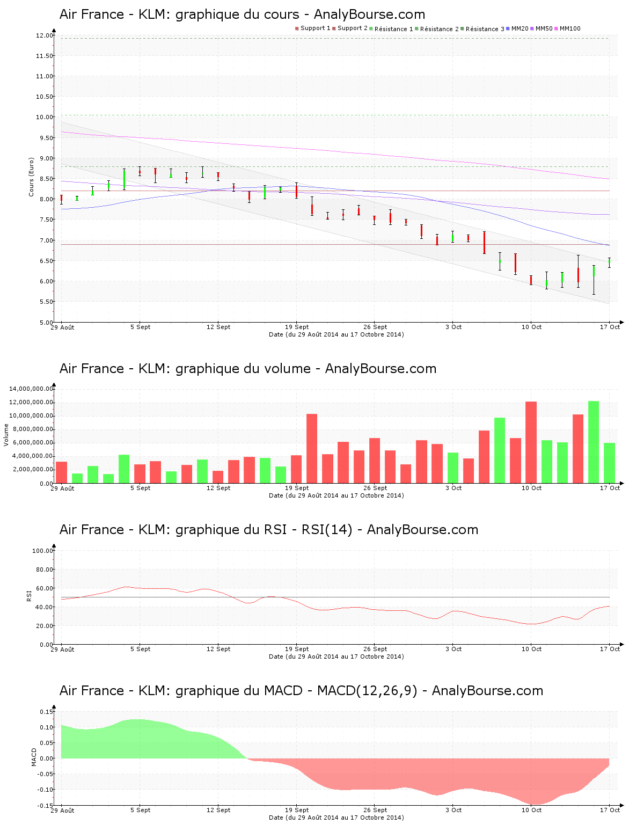This screenshot has width=644, height=832.
Task: Click the '3 Oct' label on RSI chart axis
Action: [x=453, y=649]
